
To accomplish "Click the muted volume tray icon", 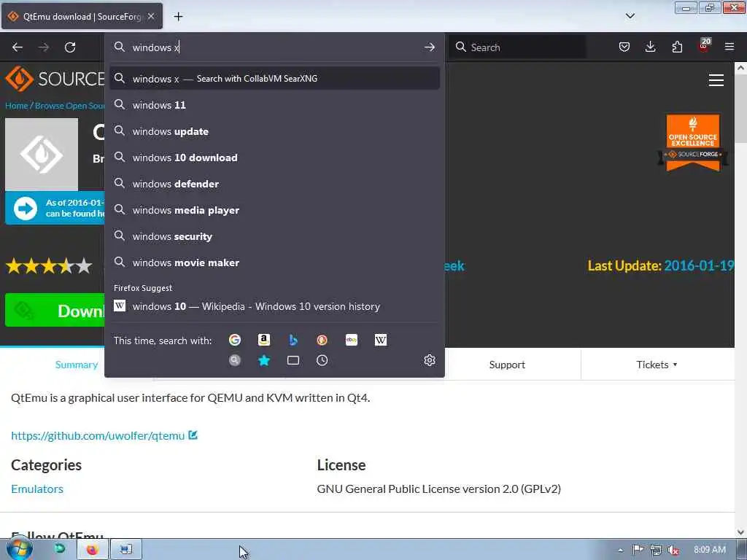I will pos(673,550).
